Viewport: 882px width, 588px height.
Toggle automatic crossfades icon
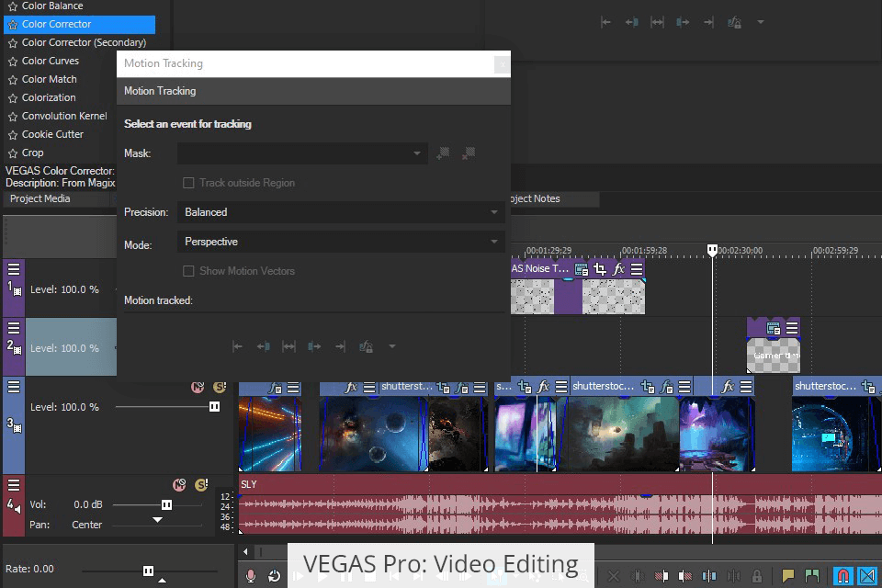tap(867, 576)
